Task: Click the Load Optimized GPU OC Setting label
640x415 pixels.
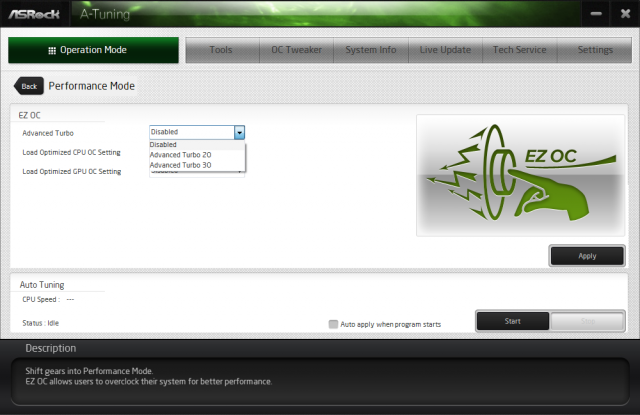Action: [72, 172]
